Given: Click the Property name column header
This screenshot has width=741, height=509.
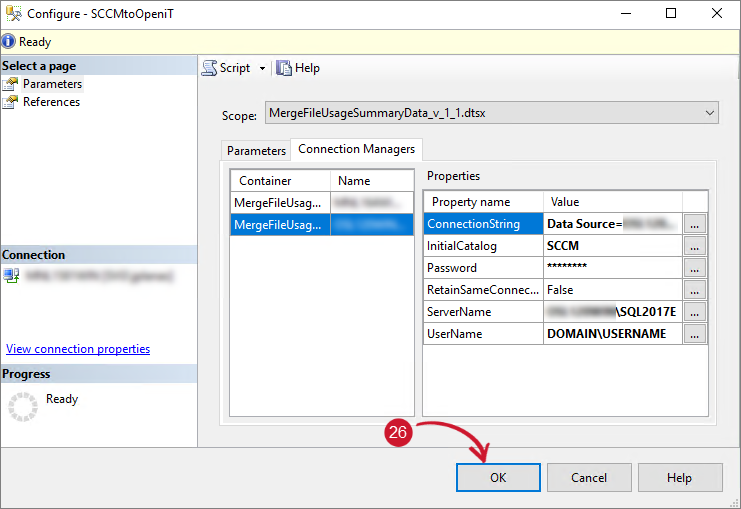Looking at the screenshot, I should pyautogui.click(x=483, y=202).
